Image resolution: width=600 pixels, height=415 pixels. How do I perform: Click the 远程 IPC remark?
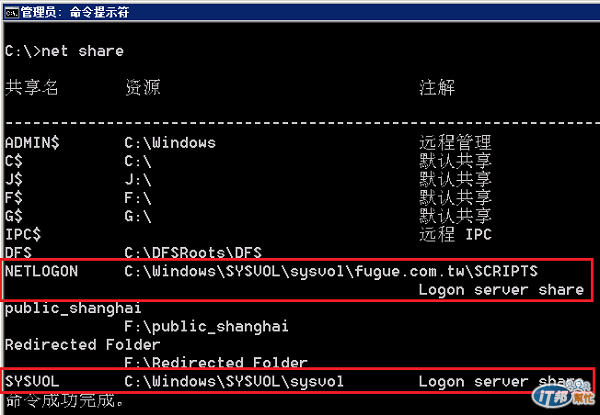pos(455,234)
